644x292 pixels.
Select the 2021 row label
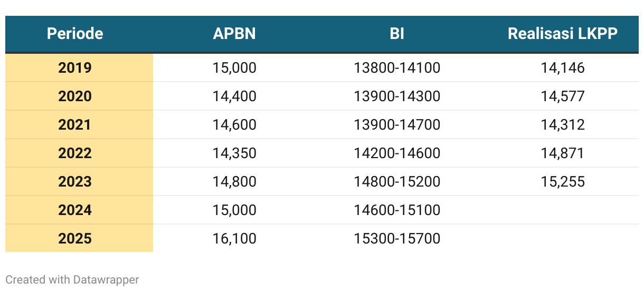[75, 125]
